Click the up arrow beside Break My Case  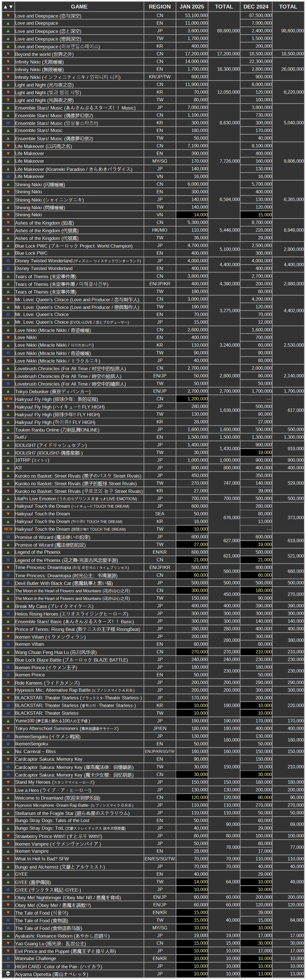(x=8, y=606)
